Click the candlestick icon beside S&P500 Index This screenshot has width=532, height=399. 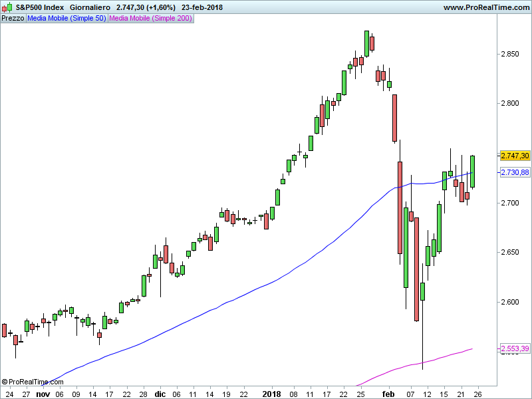(x=7, y=7)
